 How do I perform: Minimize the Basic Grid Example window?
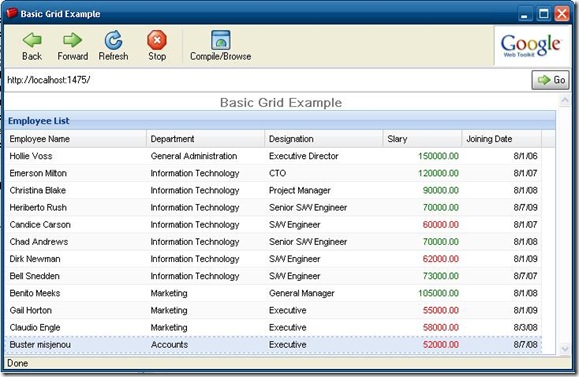click(x=524, y=14)
